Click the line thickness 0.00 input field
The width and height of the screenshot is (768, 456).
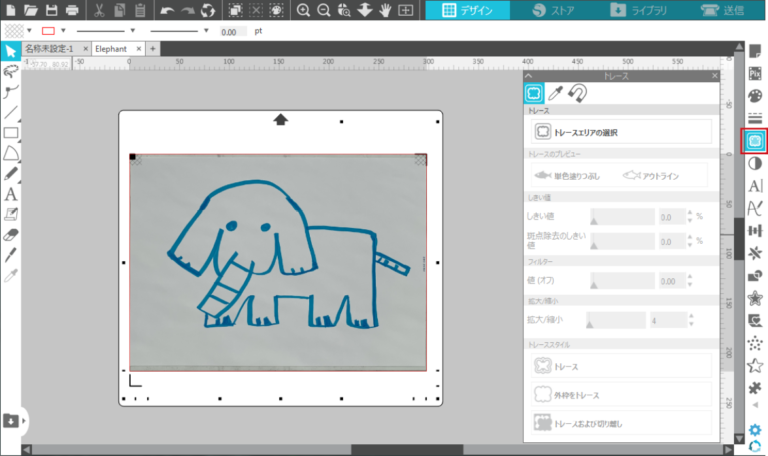click(232, 32)
